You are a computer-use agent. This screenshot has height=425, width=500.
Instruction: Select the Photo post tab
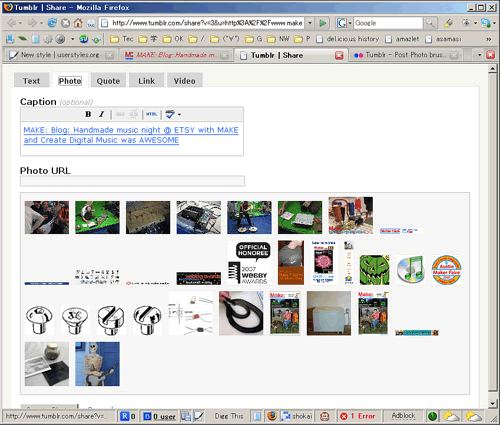click(x=70, y=81)
